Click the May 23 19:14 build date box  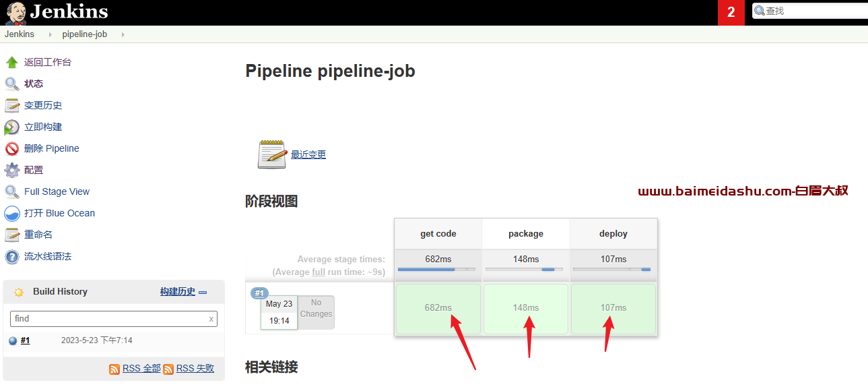coord(279,312)
